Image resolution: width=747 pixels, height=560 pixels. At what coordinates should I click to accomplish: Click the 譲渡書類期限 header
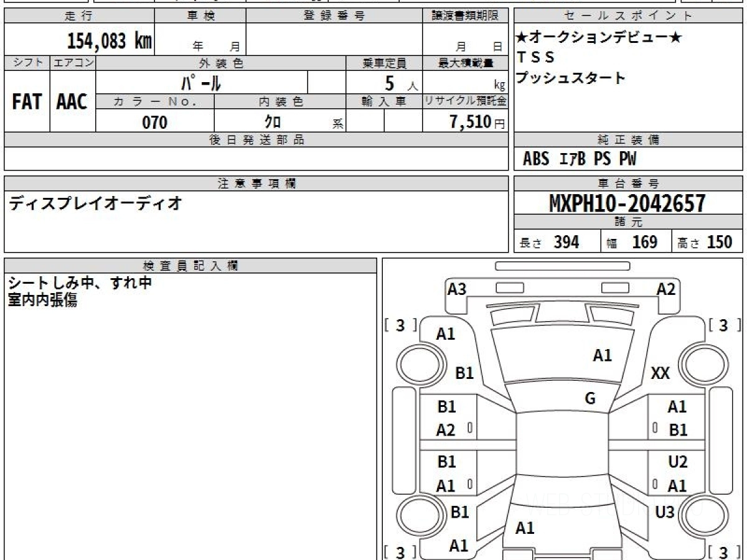pyautogui.click(x=465, y=16)
